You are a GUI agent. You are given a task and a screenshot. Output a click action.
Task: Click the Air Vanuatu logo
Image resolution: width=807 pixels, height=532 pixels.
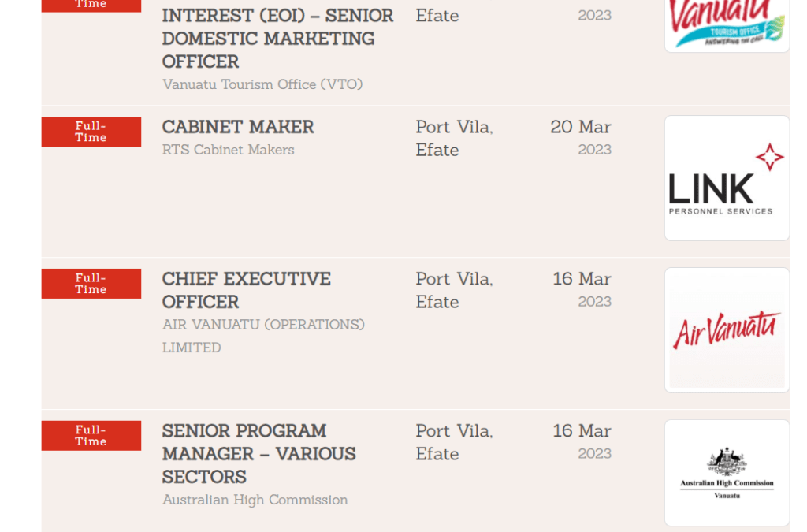pos(727,330)
